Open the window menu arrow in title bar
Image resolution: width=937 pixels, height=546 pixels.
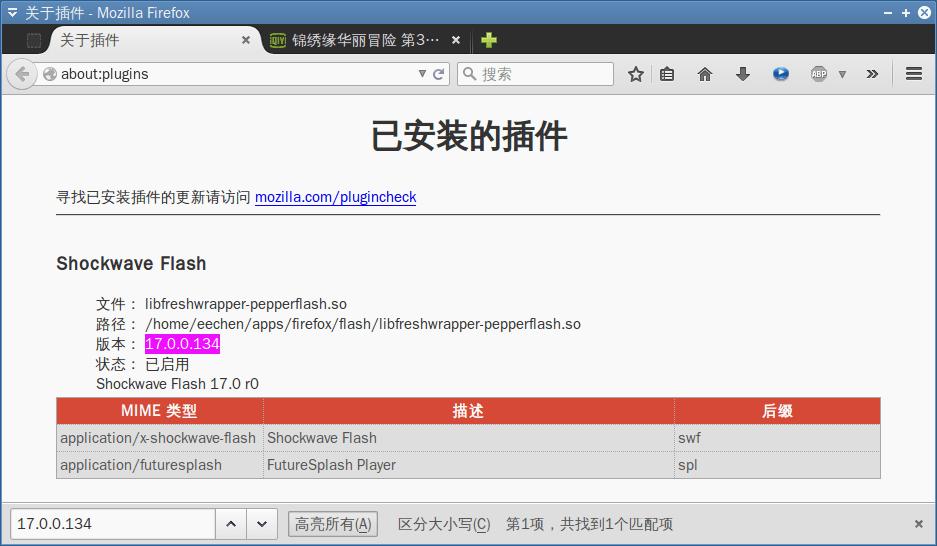click(x=13, y=13)
